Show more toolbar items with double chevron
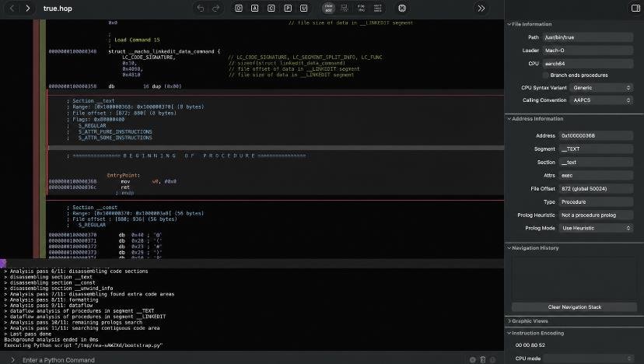The height and width of the screenshot is (364, 644). pos(481,9)
